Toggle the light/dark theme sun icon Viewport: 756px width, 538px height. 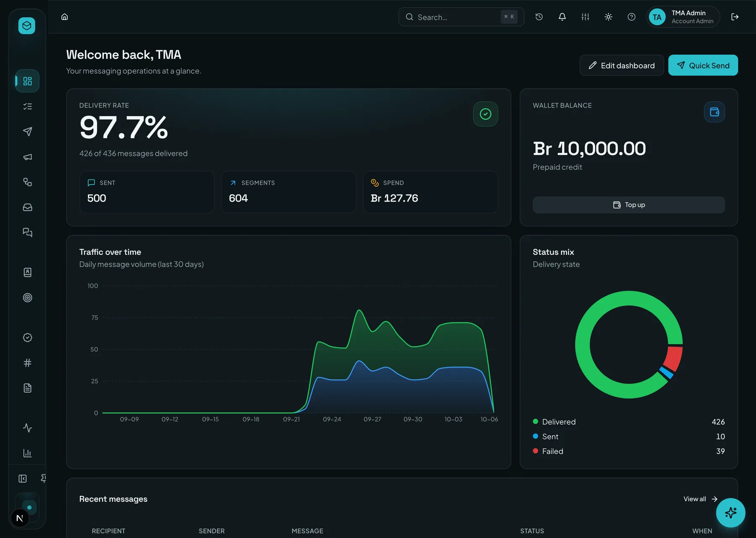[x=609, y=17]
